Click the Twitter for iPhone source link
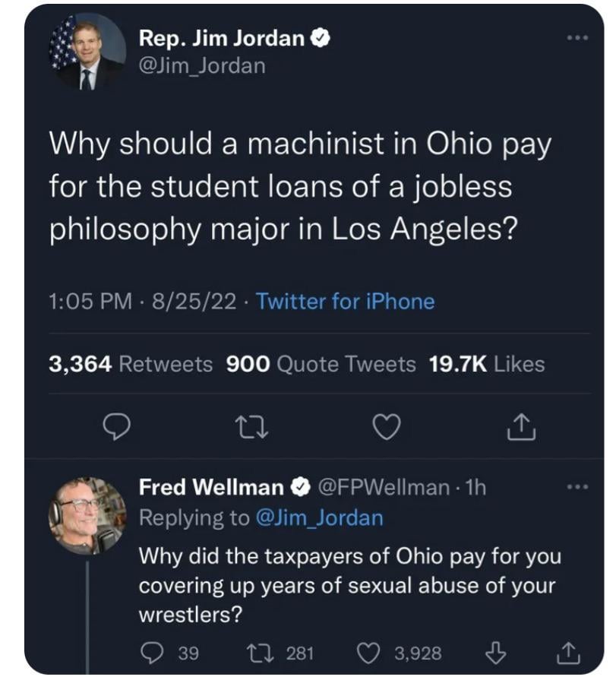Viewport: 616px width, 677px height. [346, 302]
